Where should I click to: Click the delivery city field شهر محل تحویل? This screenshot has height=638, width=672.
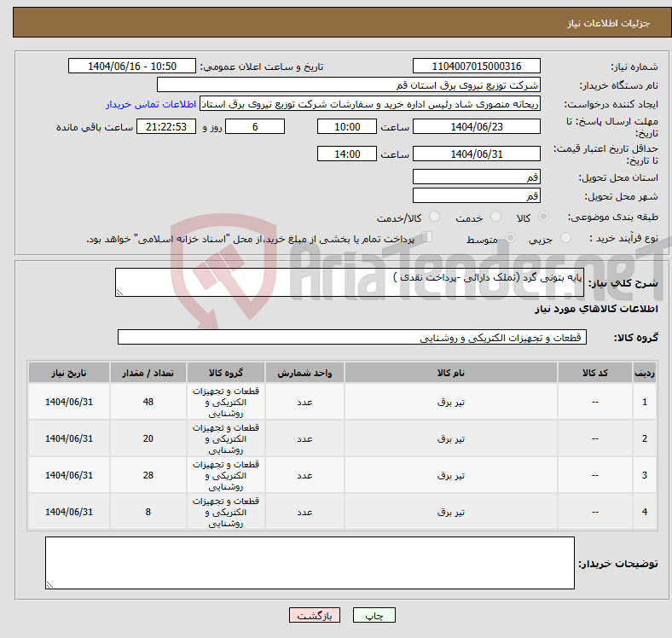476,195
